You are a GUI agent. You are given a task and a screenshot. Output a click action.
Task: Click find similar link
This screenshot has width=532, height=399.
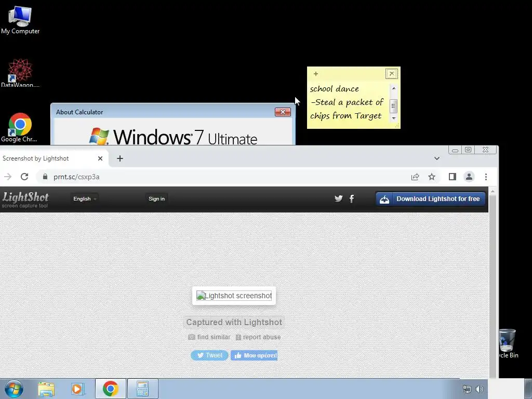(x=209, y=337)
